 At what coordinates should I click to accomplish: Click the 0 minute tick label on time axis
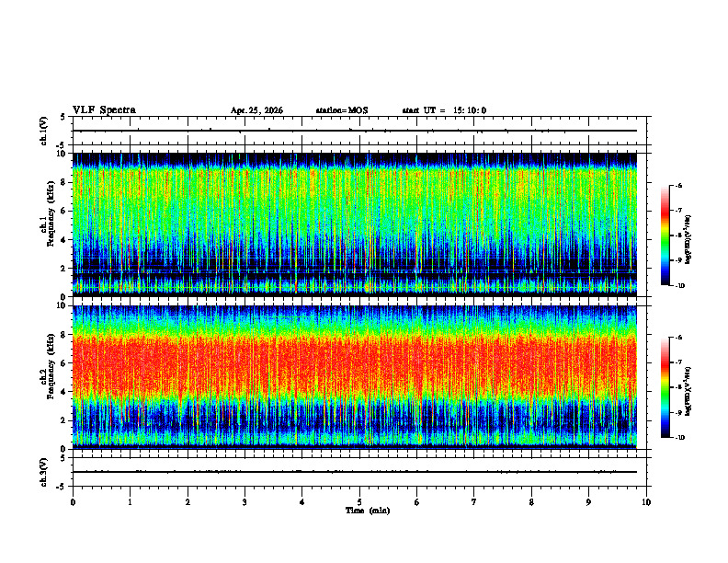(73, 502)
